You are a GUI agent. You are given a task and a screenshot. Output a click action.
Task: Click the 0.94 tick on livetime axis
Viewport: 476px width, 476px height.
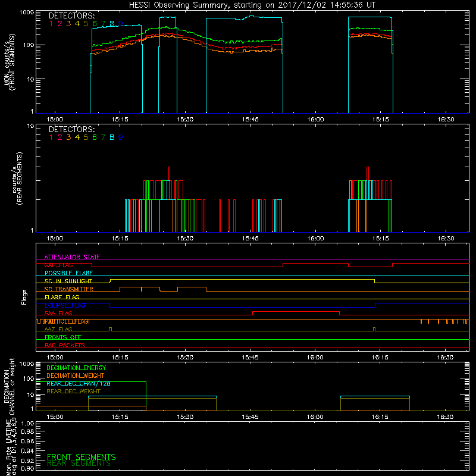[x=27, y=450]
